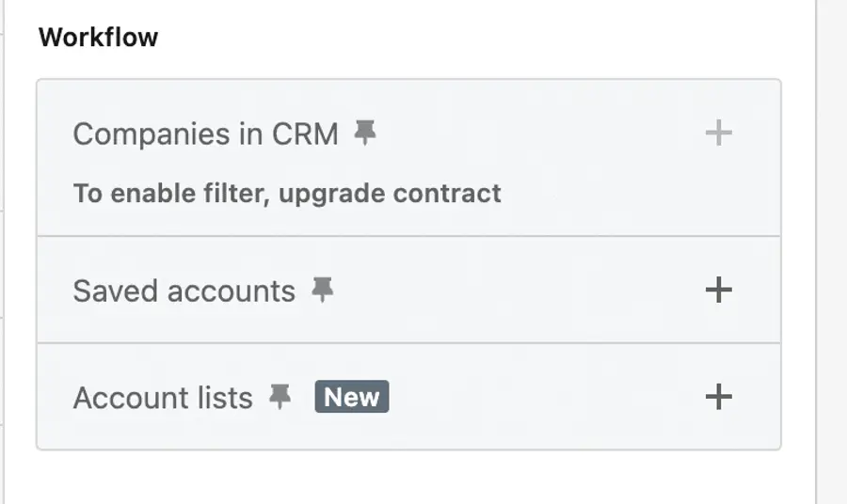Viewport: 847px width, 504px height.
Task: Click the greyed plus for Companies in CRM
Action: click(x=718, y=134)
